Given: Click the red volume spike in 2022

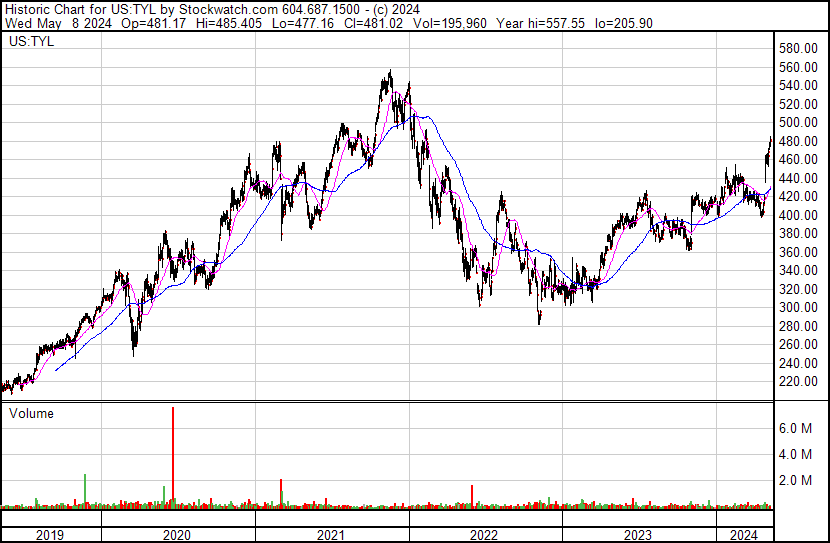Looking at the screenshot, I should [x=472, y=497].
